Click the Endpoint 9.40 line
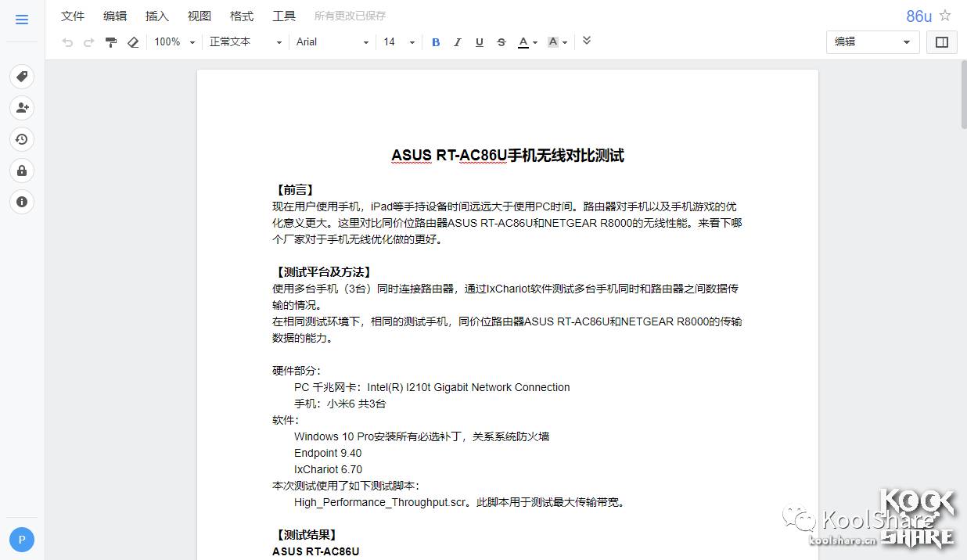Screen dimensions: 967x560 pos(328,453)
